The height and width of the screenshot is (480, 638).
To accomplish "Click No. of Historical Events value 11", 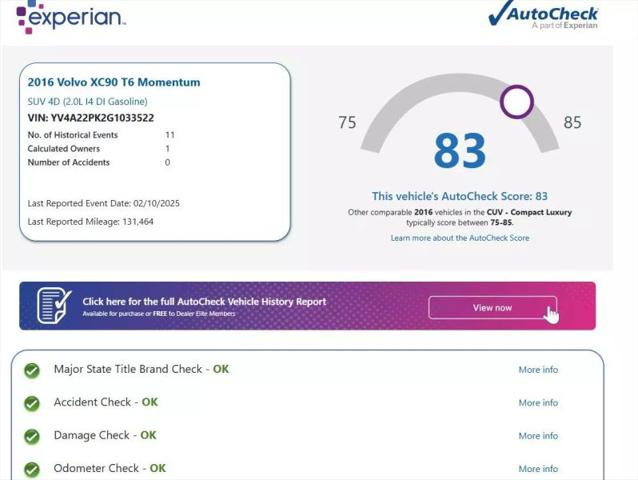I will point(170,135).
